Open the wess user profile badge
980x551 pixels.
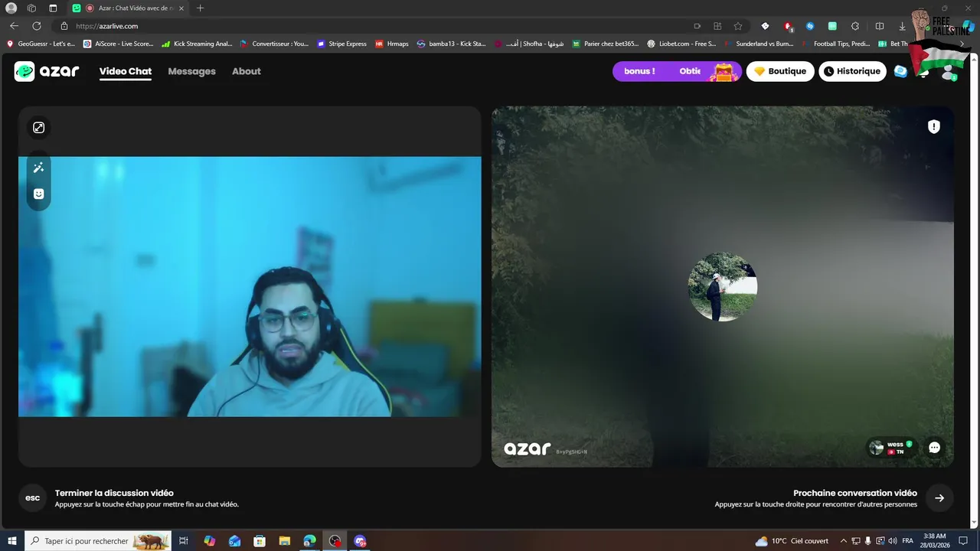(x=891, y=448)
